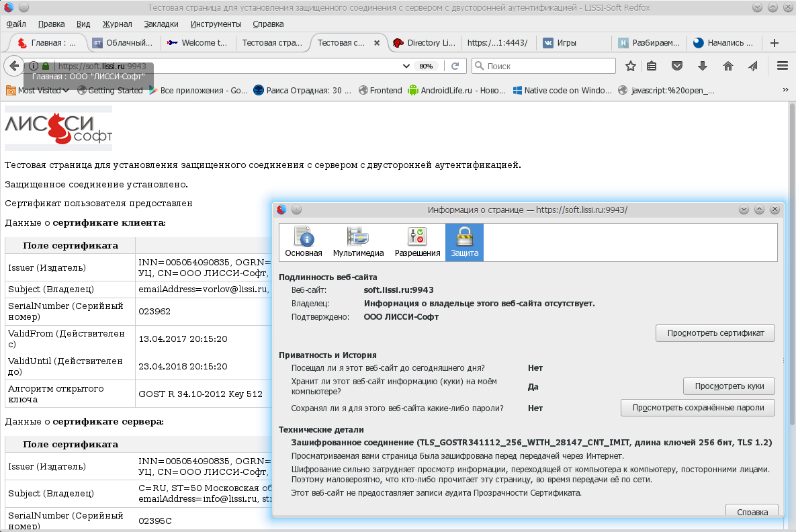The height and width of the screenshot is (532, 796).
Task: Go to the home page via house icon
Action: coord(728,66)
